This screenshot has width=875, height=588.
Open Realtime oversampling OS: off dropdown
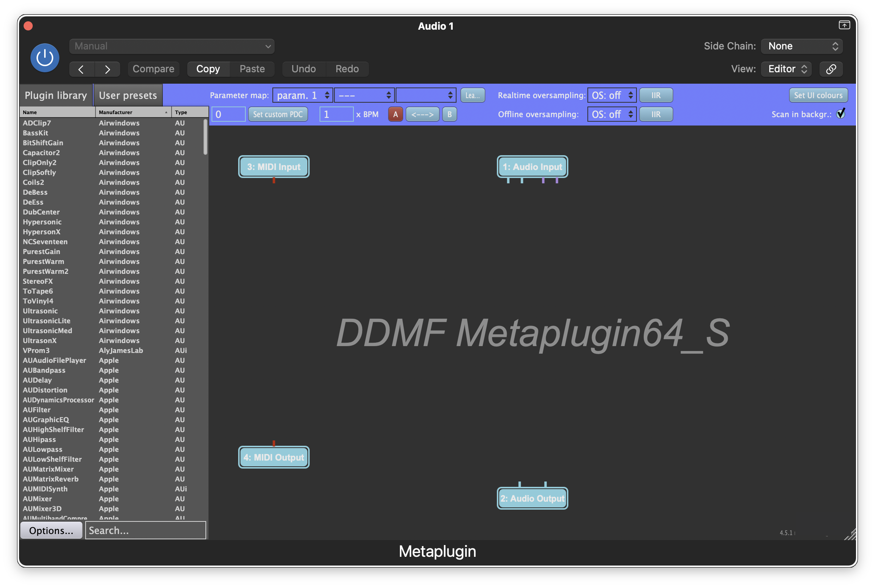pyautogui.click(x=612, y=95)
